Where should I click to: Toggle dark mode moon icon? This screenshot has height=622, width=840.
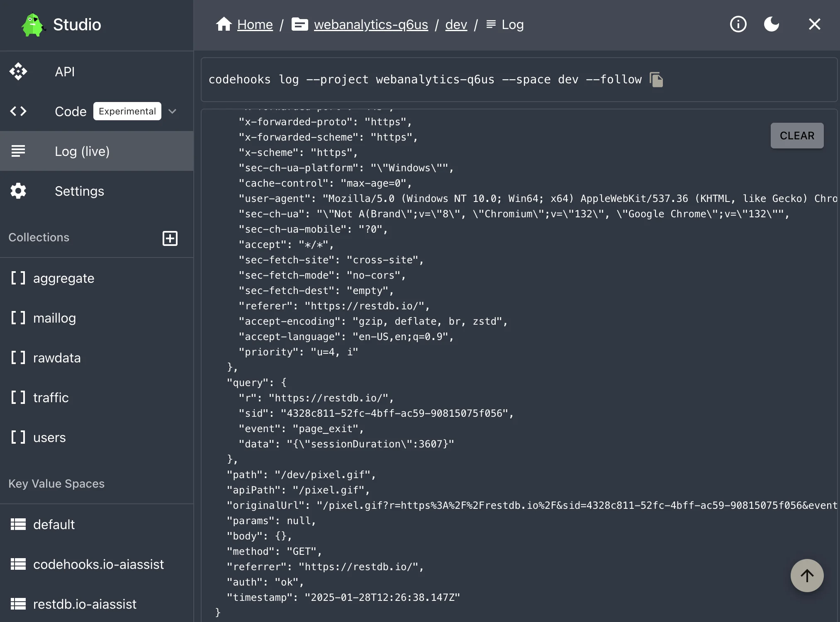772,24
